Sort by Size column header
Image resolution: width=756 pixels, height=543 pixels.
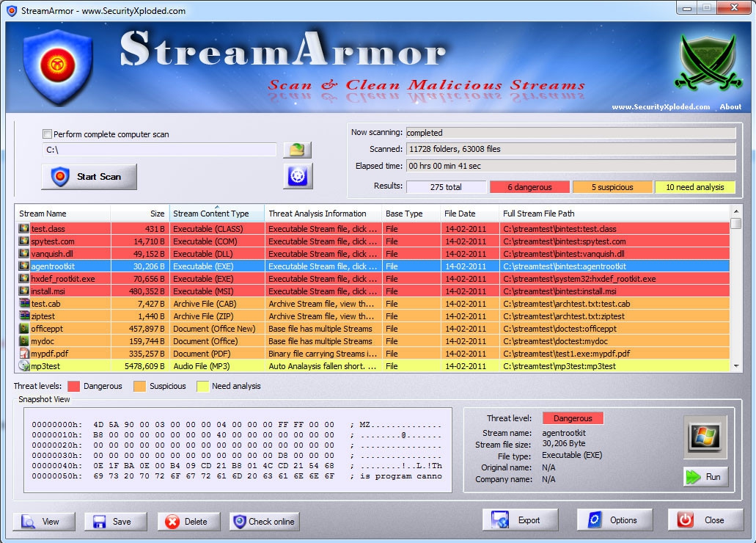(140, 214)
